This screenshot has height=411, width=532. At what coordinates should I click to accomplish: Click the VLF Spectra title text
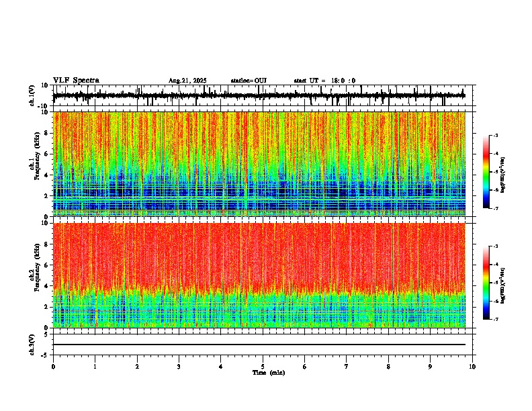click(x=76, y=81)
